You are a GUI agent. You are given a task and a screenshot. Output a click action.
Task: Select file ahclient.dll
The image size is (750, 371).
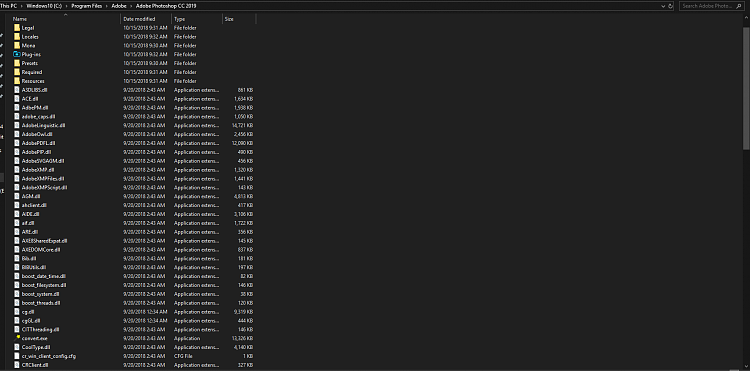34,205
